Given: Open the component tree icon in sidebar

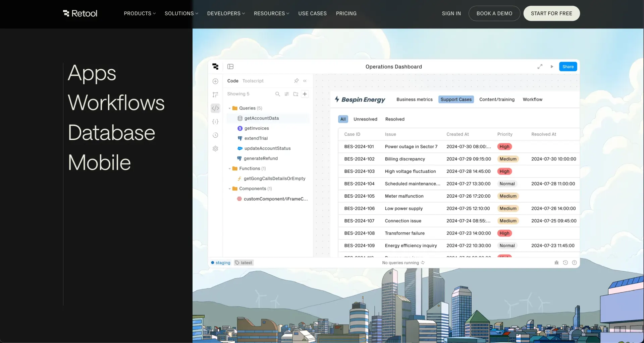Looking at the screenshot, I should pos(215,95).
